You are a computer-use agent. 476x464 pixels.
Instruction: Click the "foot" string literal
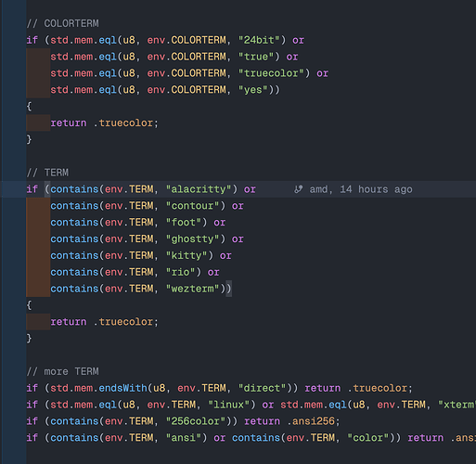184,223
